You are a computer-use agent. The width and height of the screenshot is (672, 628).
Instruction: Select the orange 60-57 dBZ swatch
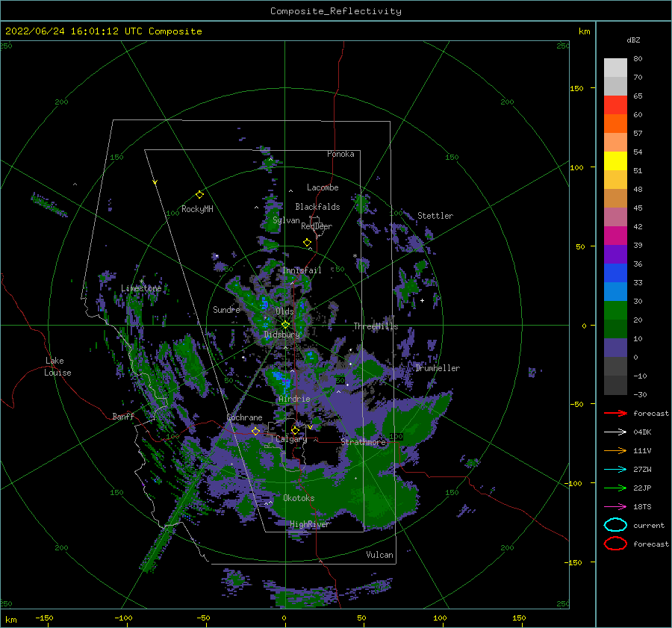pos(615,124)
